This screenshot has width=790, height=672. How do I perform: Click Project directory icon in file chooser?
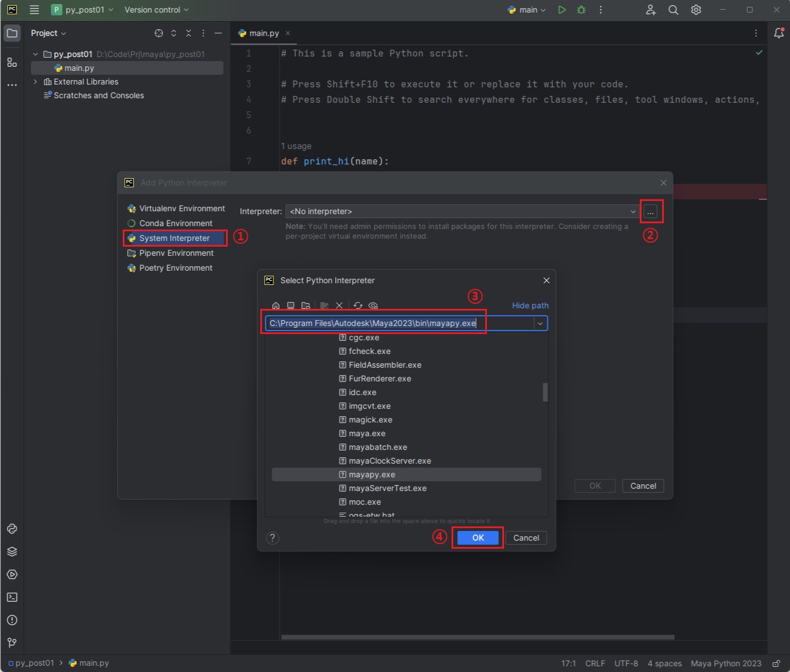coord(306,305)
